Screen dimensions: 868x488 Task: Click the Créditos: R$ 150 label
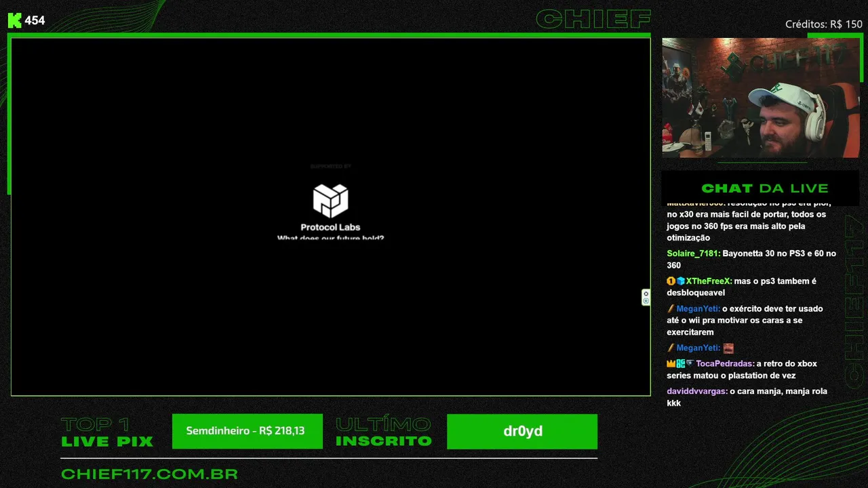point(823,24)
